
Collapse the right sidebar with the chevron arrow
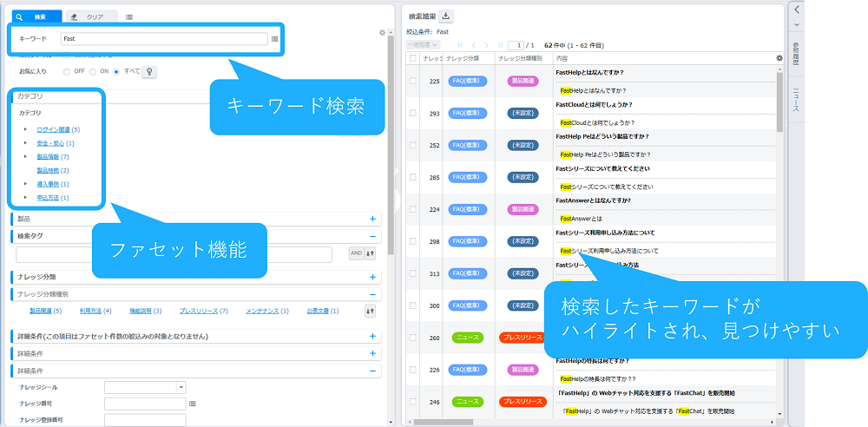click(x=797, y=10)
